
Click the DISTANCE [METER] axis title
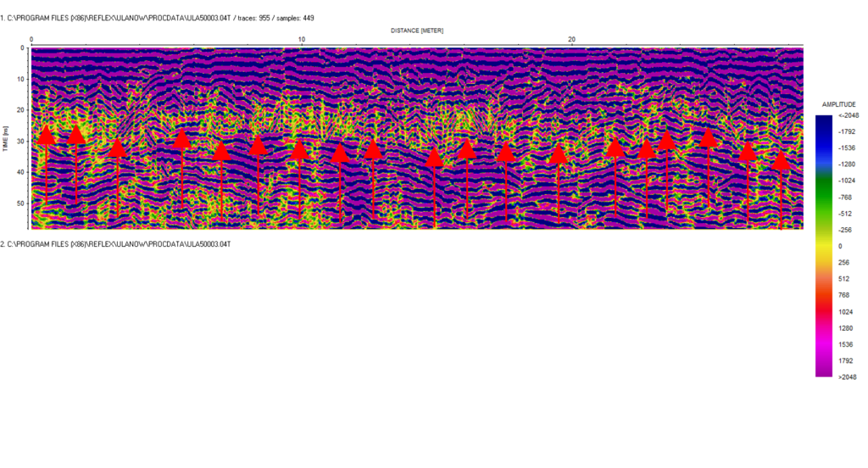pos(416,31)
